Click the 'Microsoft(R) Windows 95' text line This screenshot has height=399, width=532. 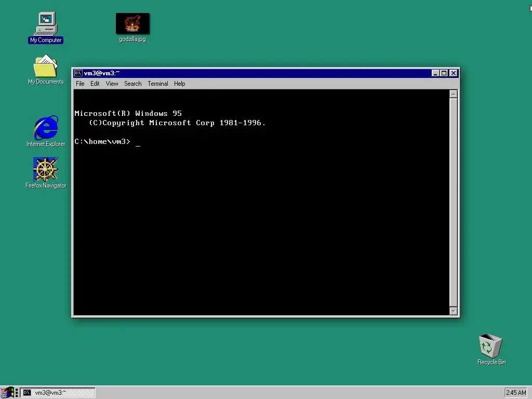[128, 113]
